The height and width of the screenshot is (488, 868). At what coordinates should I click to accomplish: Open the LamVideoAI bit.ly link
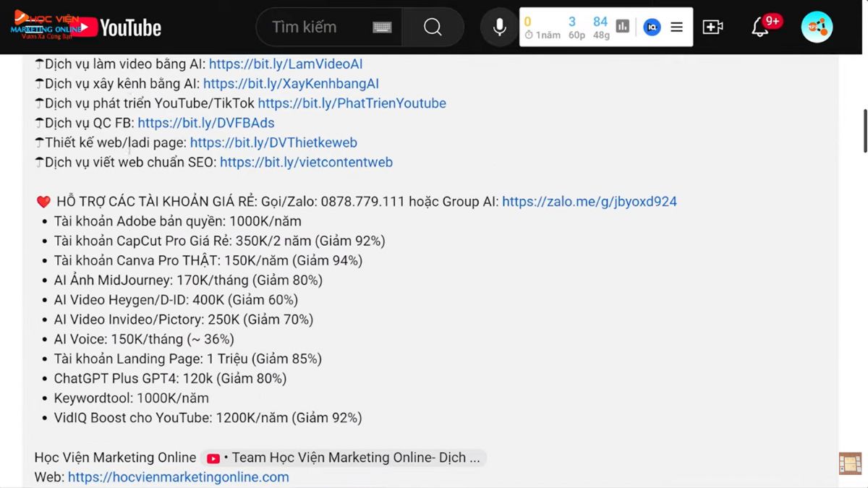tap(286, 64)
